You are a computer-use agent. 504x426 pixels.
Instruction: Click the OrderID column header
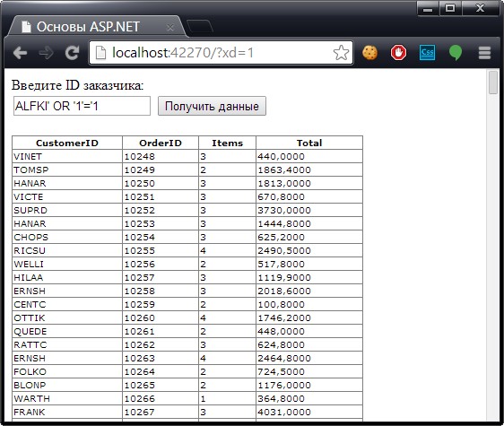point(161,143)
